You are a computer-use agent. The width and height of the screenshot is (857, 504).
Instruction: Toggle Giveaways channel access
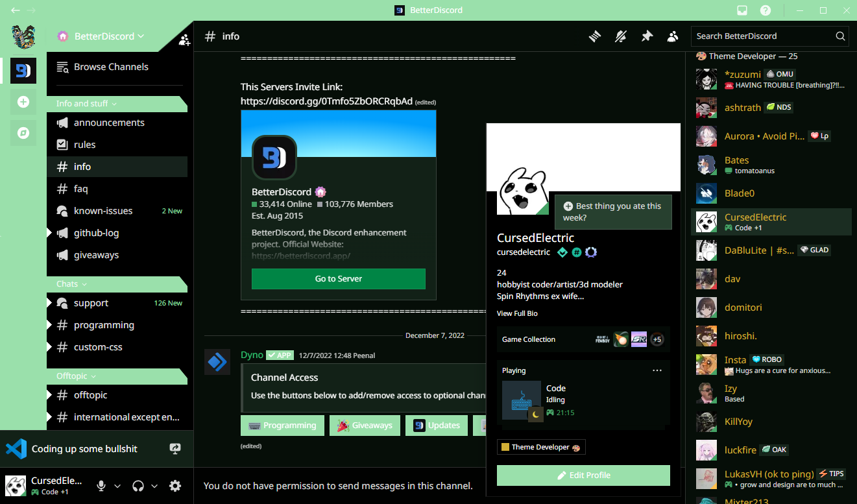click(x=365, y=426)
